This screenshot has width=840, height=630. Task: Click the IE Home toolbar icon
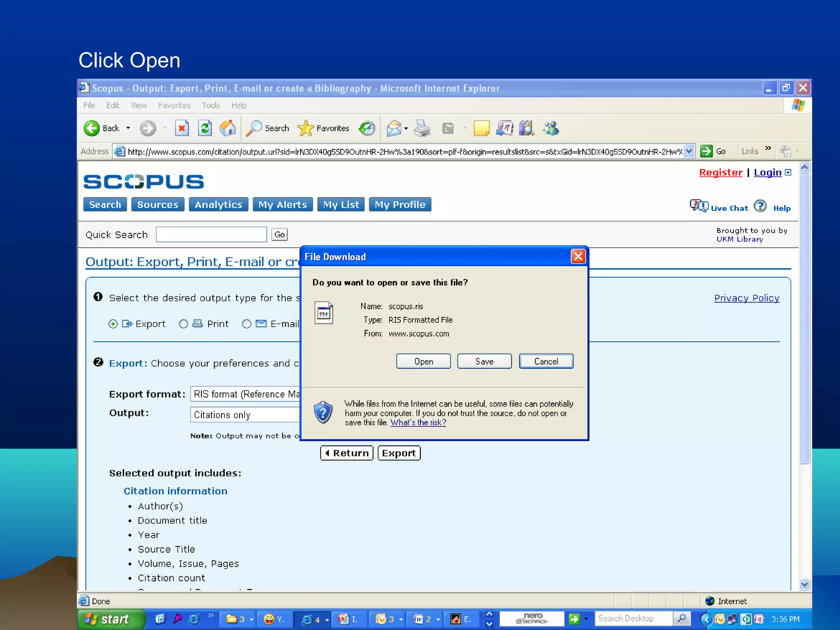click(228, 128)
